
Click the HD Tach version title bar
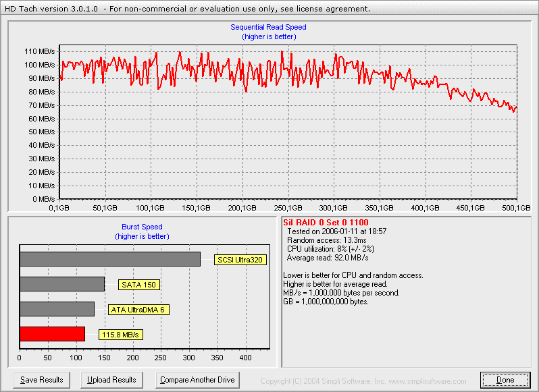pos(269,7)
